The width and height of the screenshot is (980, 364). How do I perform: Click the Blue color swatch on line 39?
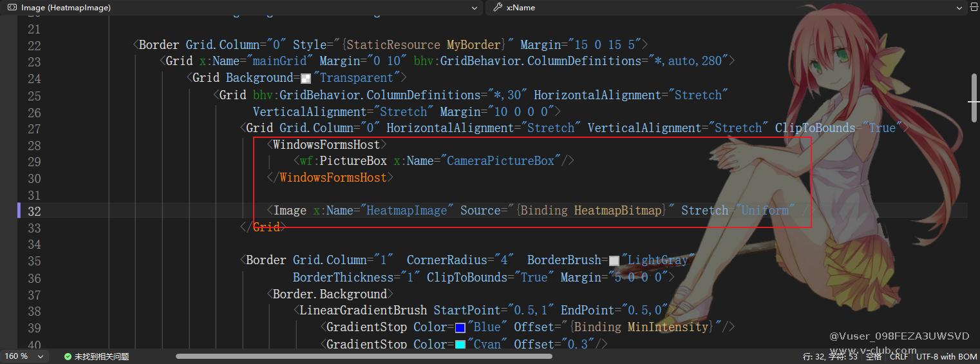tap(460, 328)
